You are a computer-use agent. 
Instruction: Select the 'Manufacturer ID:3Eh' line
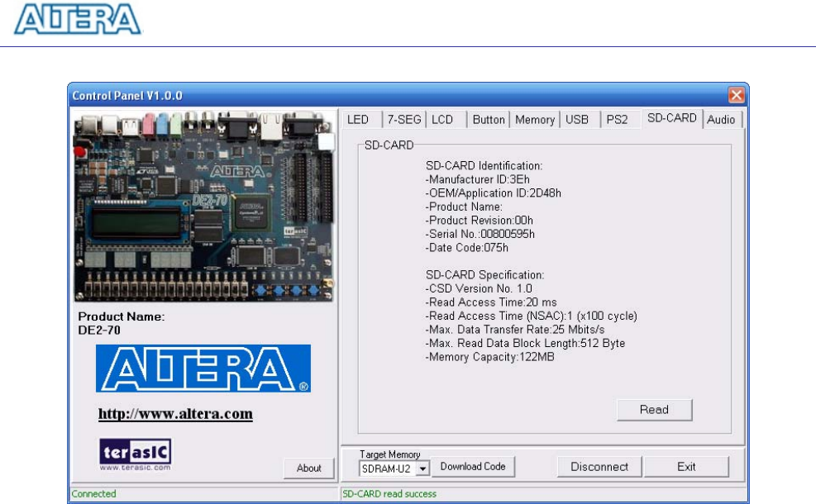click(478, 179)
